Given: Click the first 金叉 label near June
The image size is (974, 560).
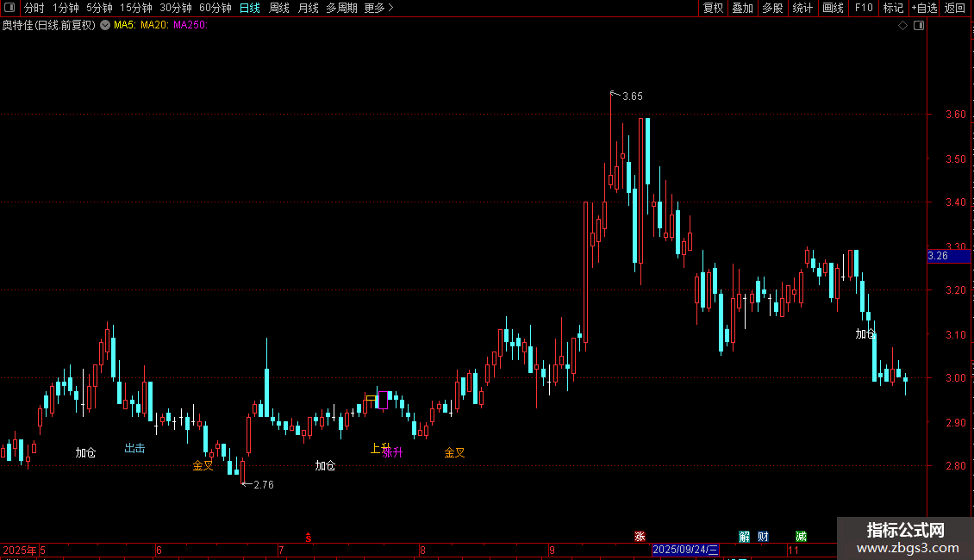Looking at the screenshot, I should (203, 465).
